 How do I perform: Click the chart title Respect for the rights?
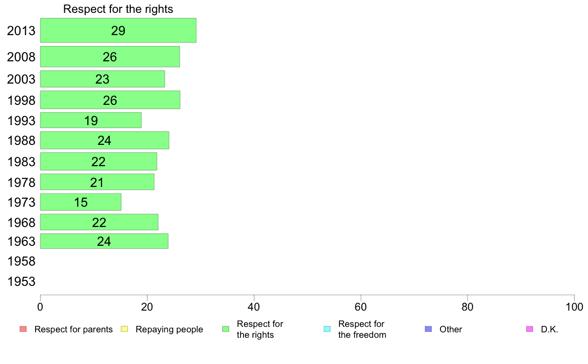pos(118,9)
